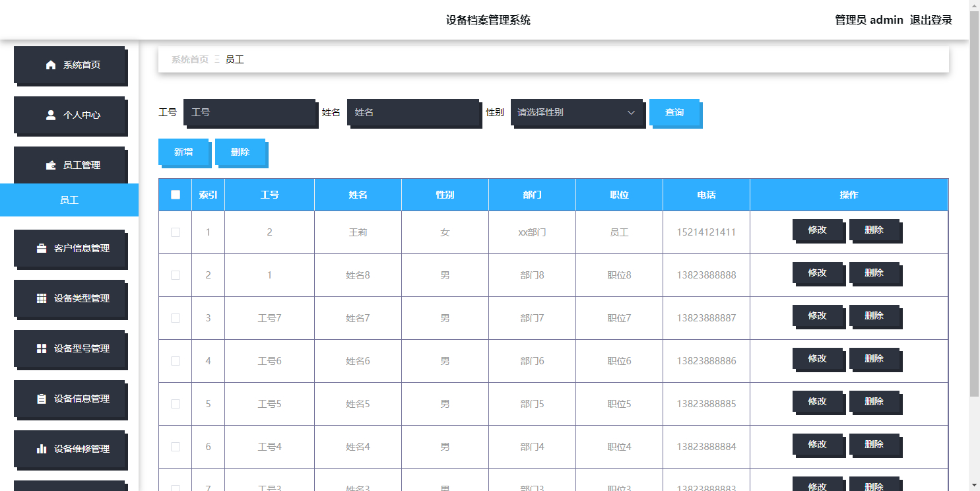Viewport: 980px width, 491px height.
Task: Click the cell 工号6
Action: tap(269, 361)
